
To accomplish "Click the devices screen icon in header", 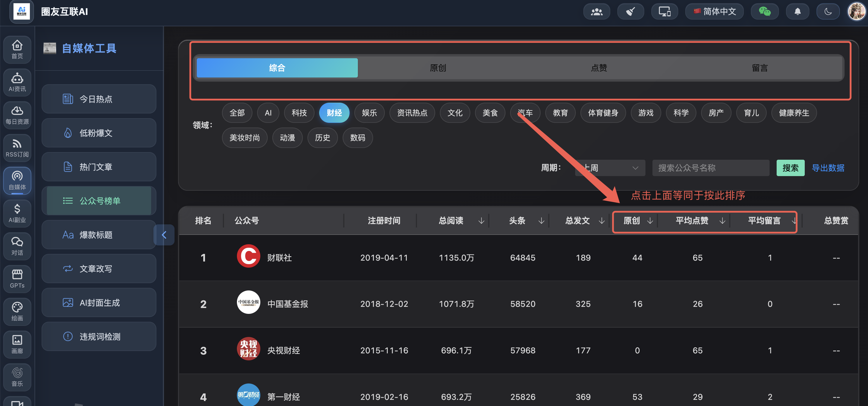I will [x=664, y=12].
